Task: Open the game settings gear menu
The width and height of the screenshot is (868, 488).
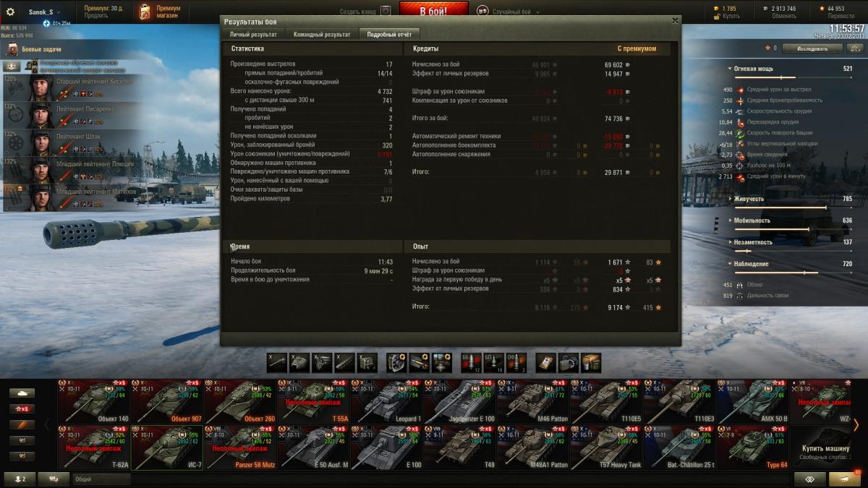Action: [10, 12]
